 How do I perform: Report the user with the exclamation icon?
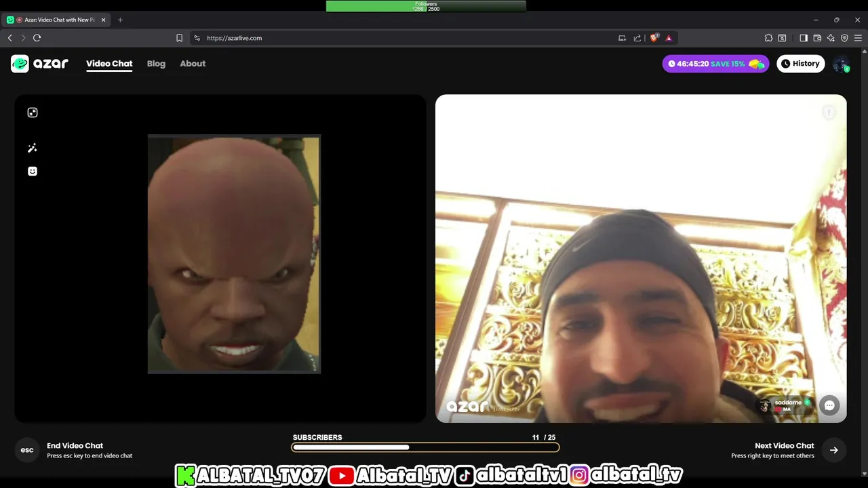tap(829, 113)
